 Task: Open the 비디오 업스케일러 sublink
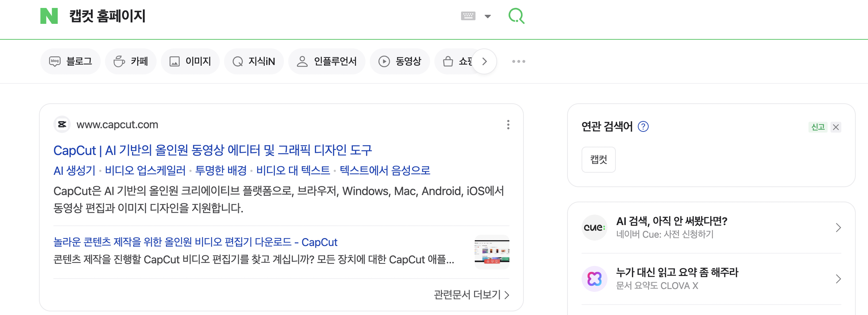click(145, 171)
